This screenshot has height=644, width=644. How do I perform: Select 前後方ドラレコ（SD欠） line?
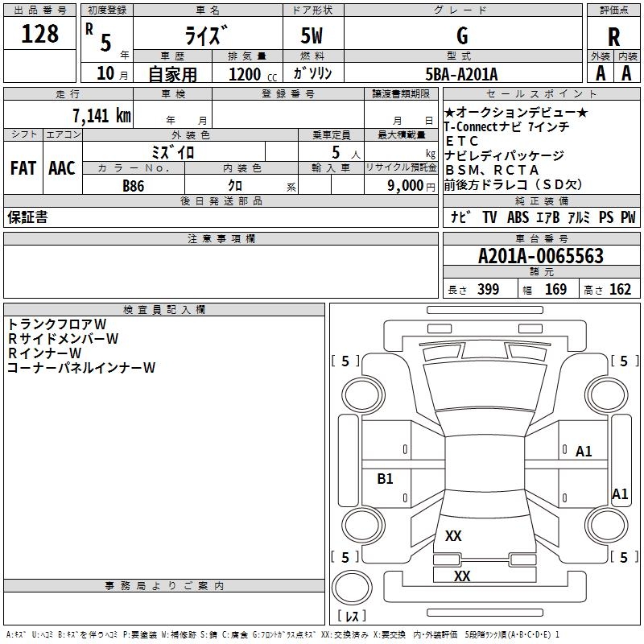pyautogui.click(x=513, y=185)
